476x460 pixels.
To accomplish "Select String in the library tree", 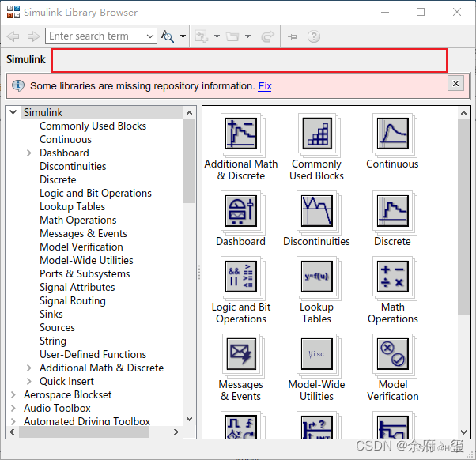I will click(x=53, y=341).
